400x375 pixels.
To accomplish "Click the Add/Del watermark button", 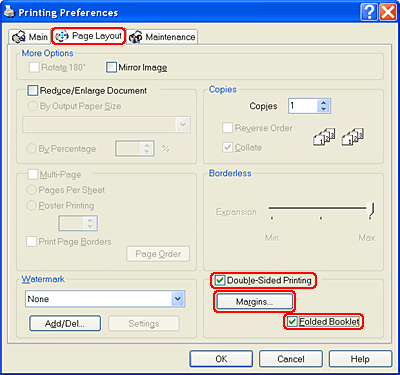I will 65,323.
